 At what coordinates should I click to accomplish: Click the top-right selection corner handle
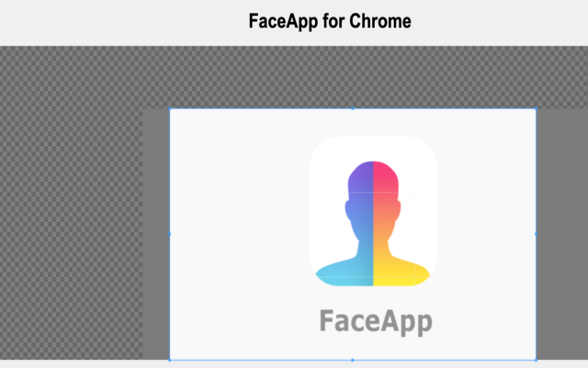click(536, 109)
